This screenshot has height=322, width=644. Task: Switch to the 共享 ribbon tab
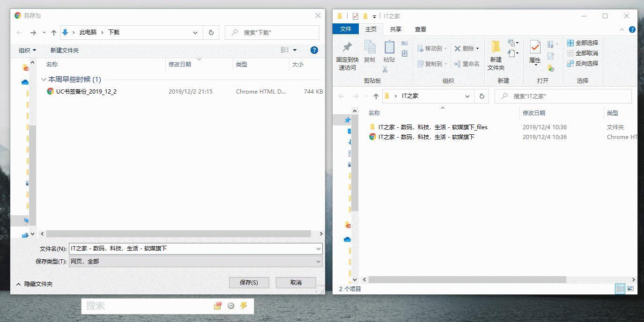click(395, 29)
